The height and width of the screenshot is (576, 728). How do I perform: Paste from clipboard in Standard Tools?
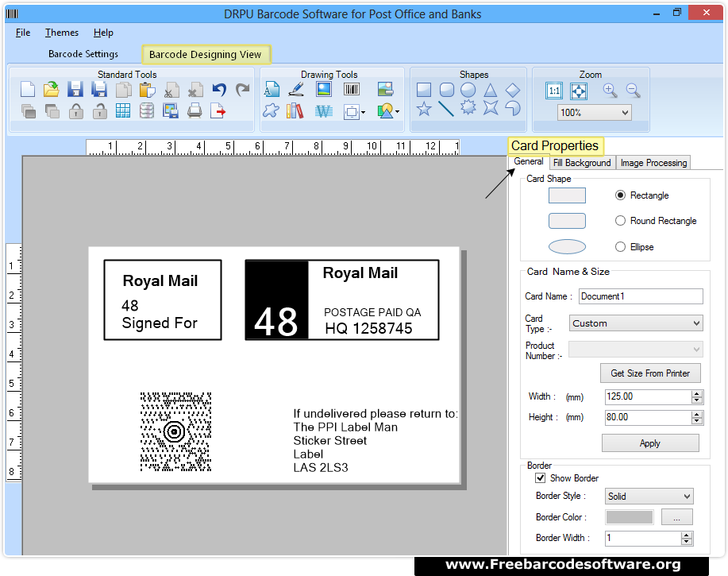tap(147, 89)
